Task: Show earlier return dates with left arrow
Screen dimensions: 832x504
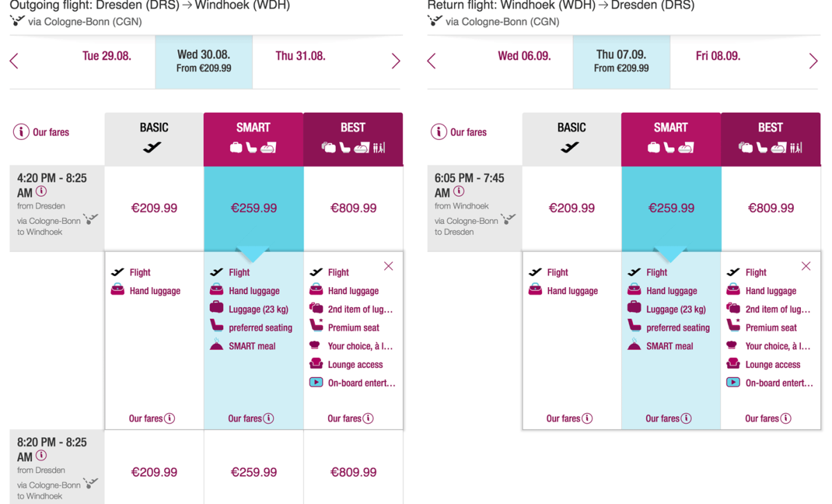Action: point(431,61)
